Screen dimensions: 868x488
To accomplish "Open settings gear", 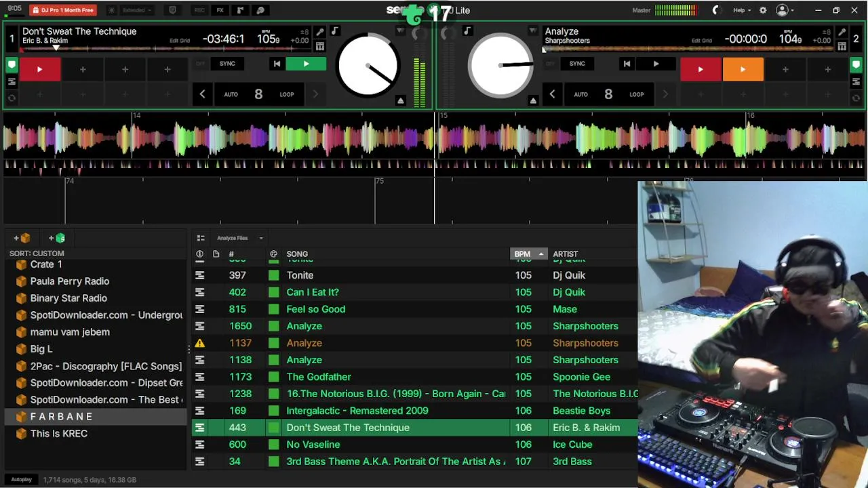I will (x=763, y=10).
